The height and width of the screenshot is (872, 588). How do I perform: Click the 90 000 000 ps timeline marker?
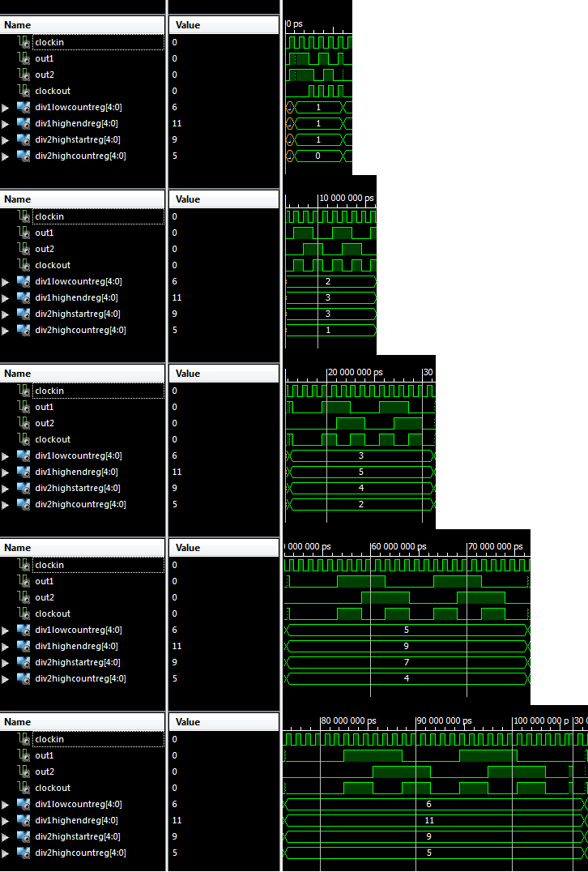[x=449, y=720]
